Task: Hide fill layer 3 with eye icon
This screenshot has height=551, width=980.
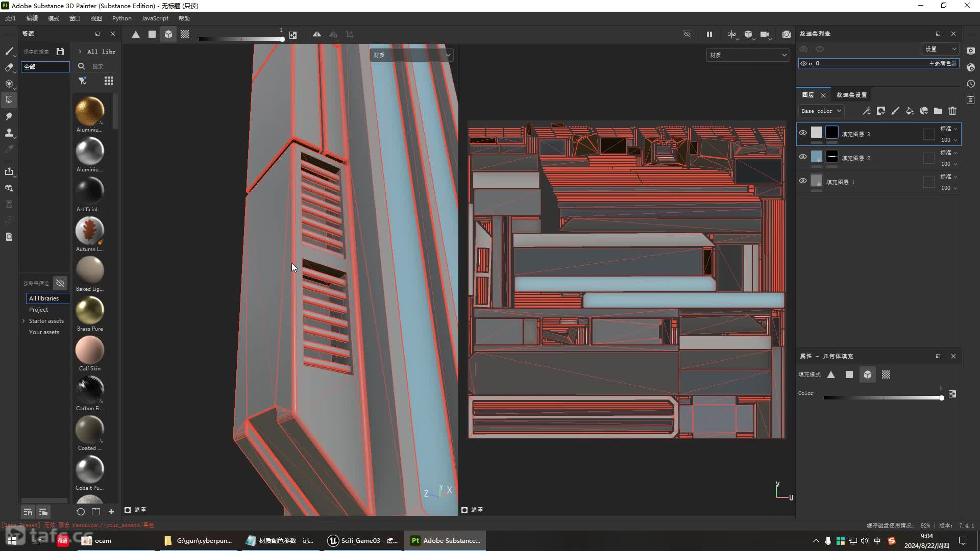Action: [803, 133]
